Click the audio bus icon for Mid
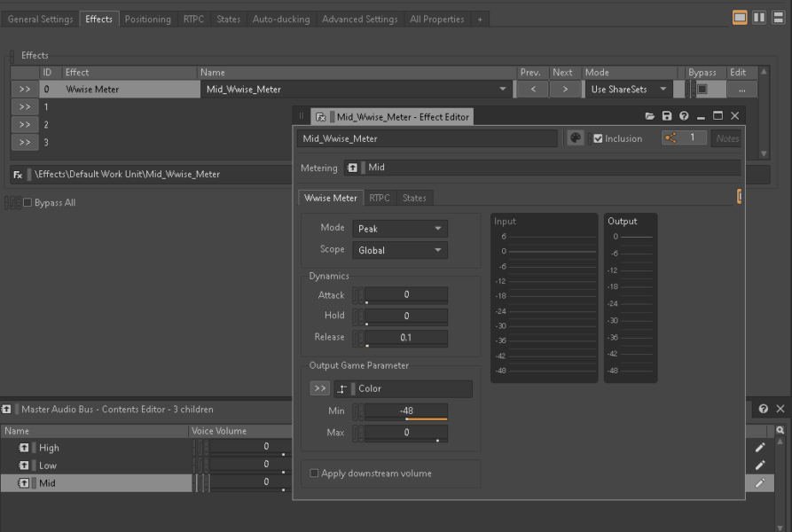Image resolution: width=792 pixels, height=532 pixels. click(x=24, y=483)
